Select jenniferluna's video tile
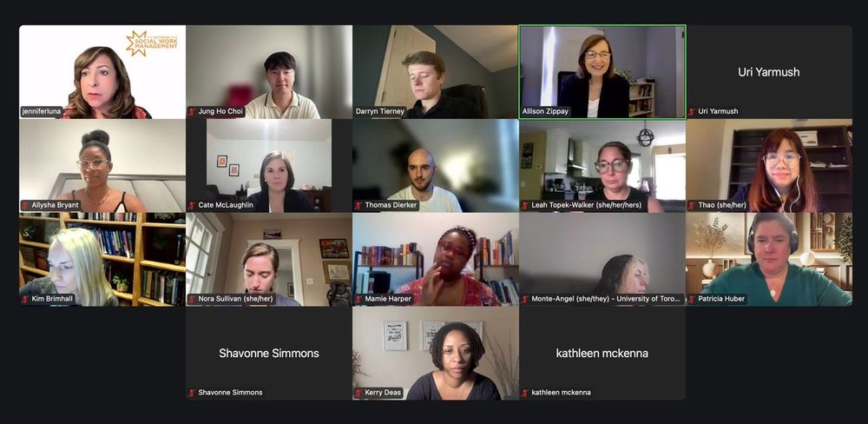 point(102,71)
